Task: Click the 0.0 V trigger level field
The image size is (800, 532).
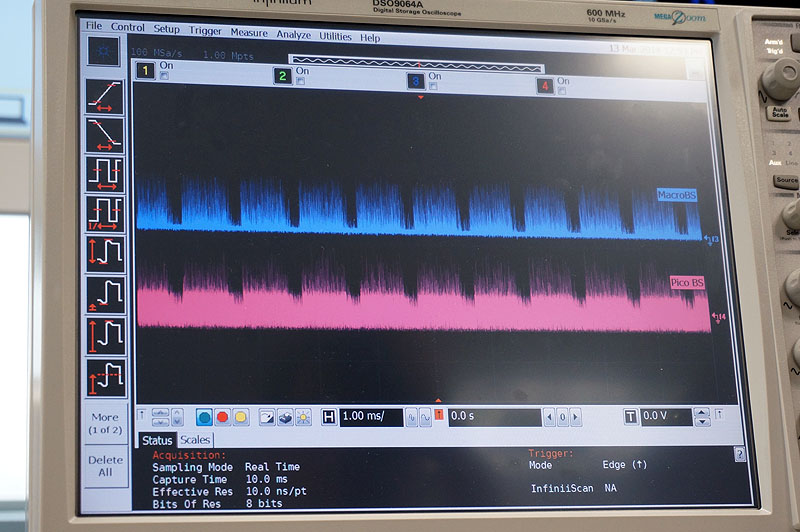Action: coord(666,416)
